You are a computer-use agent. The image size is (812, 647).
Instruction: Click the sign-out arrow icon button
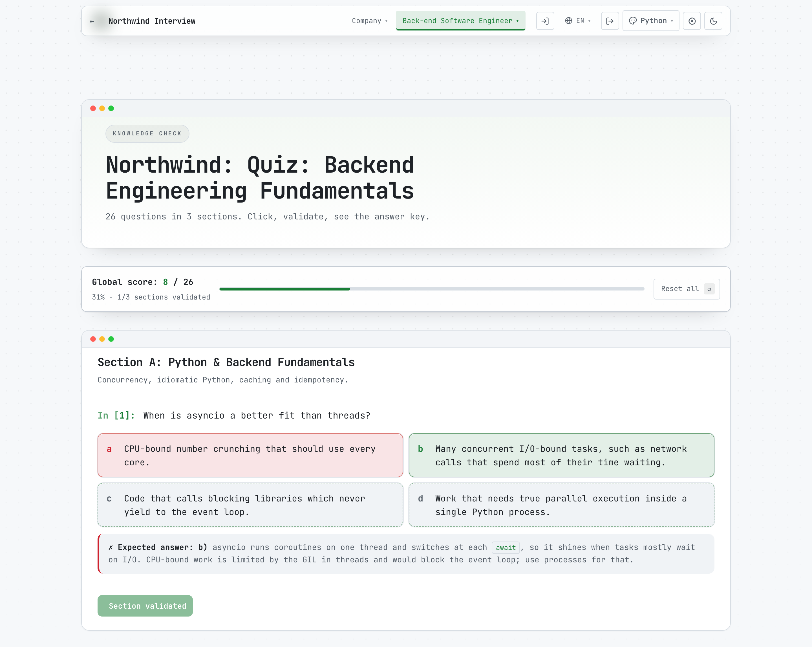(x=610, y=21)
